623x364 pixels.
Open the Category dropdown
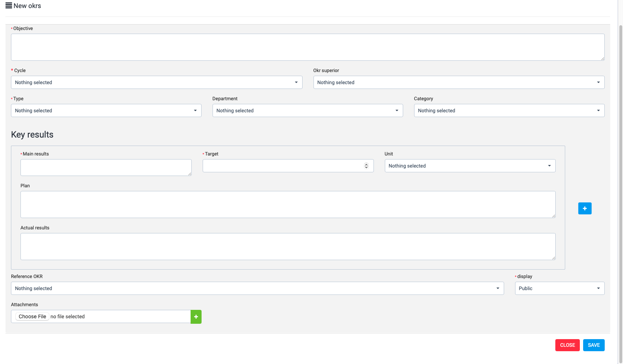pos(509,110)
